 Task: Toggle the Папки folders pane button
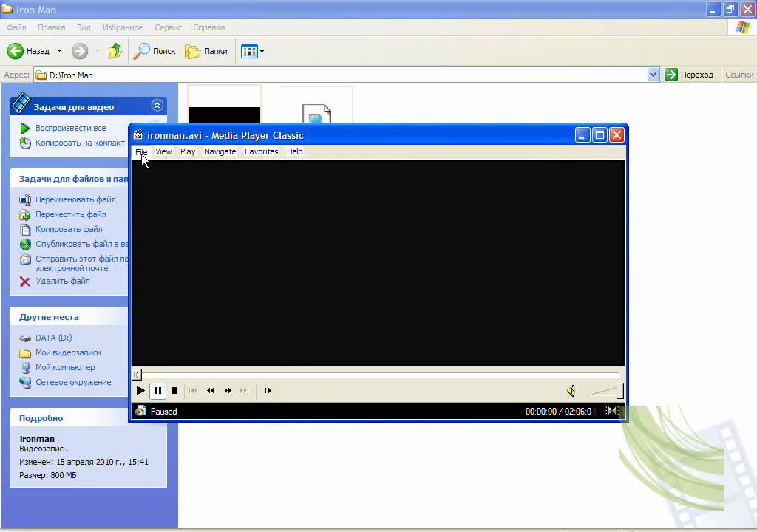(x=206, y=51)
